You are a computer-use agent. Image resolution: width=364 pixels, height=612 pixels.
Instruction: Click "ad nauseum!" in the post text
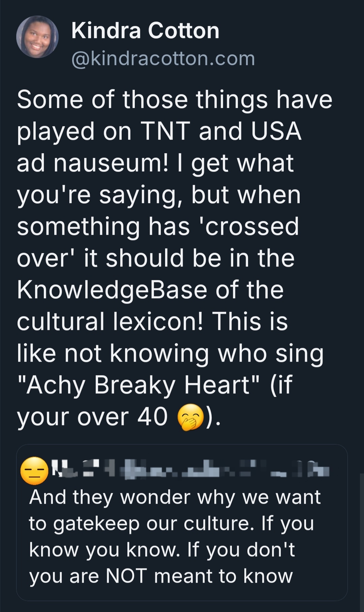click(92, 163)
